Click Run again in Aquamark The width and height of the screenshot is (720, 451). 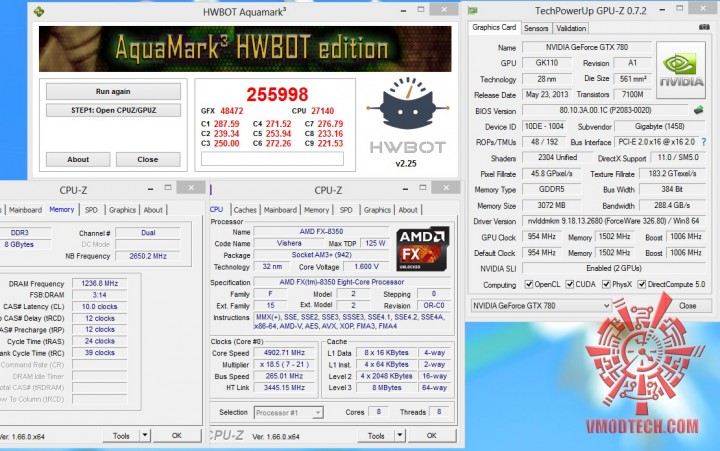point(113,91)
